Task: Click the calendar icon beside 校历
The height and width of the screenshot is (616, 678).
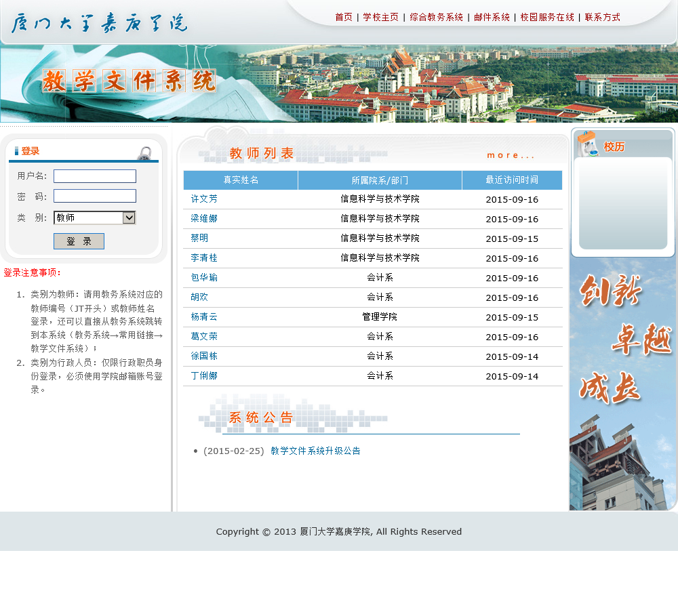Action: pyautogui.click(x=587, y=144)
